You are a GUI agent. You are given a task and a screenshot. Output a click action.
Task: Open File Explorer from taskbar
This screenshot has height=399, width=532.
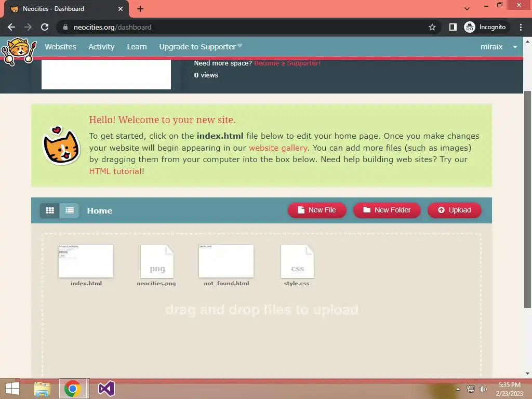point(42,389)
